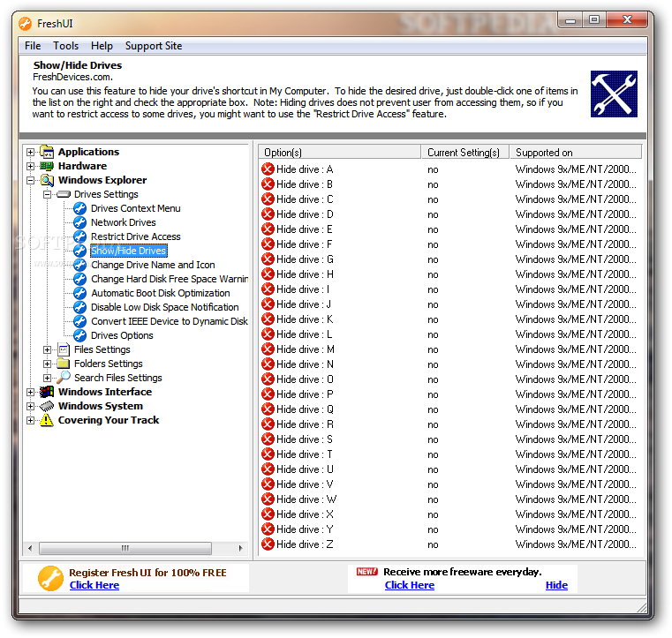Image resolution: width=672 pixels, height=638 pixels.
Task: Select the Hide drive : M row
Action: [450, 349]
